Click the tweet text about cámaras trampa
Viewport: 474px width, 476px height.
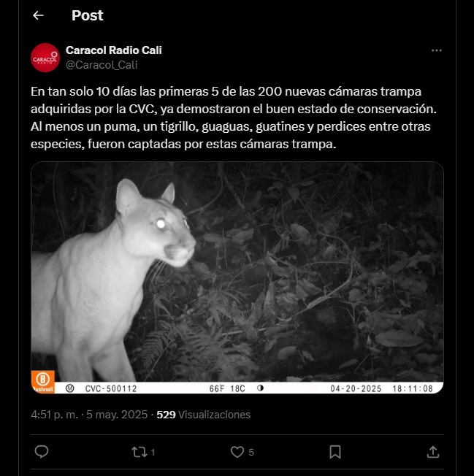coord(233,118)
